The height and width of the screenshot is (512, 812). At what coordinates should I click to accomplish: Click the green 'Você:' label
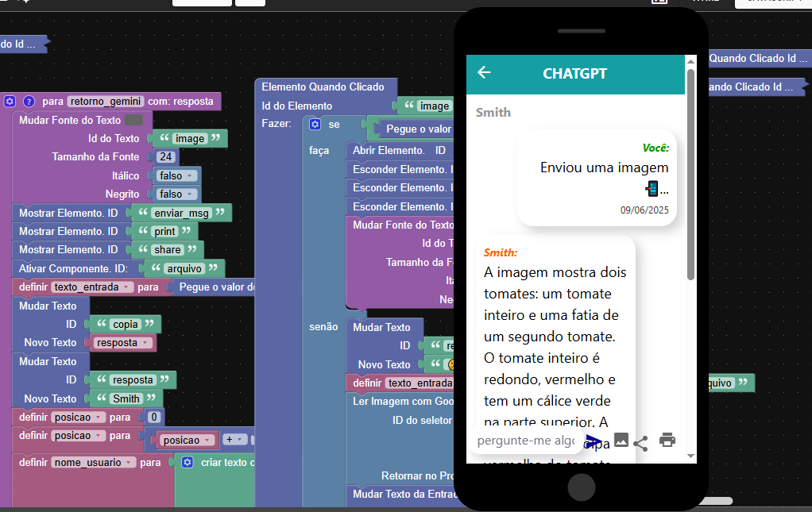click(x=655, y=148)
